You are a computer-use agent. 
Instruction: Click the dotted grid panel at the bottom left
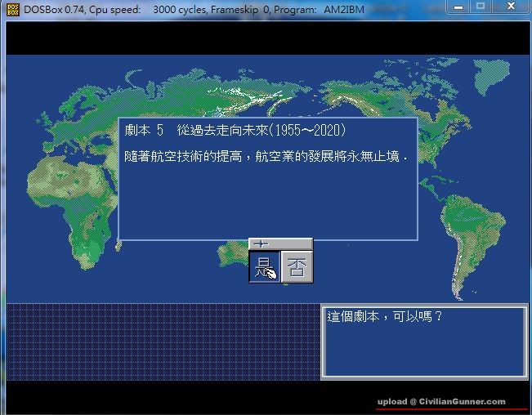click(162, 341)
